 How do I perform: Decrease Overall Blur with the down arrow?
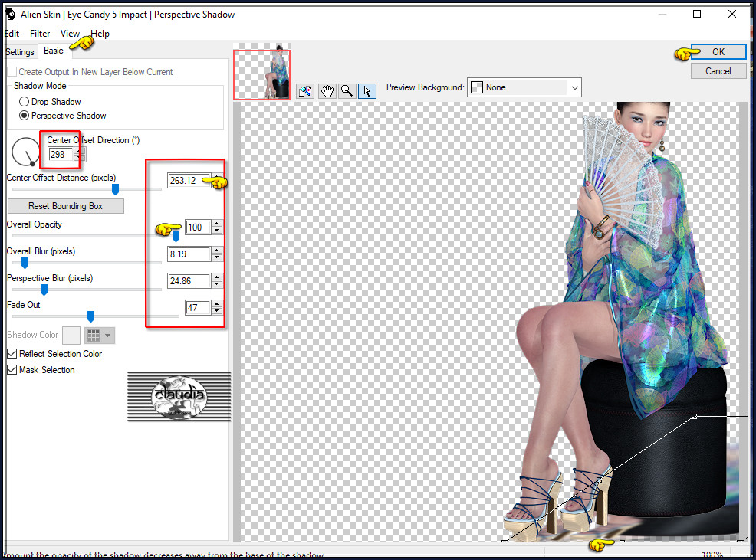(x=217, y=258)
